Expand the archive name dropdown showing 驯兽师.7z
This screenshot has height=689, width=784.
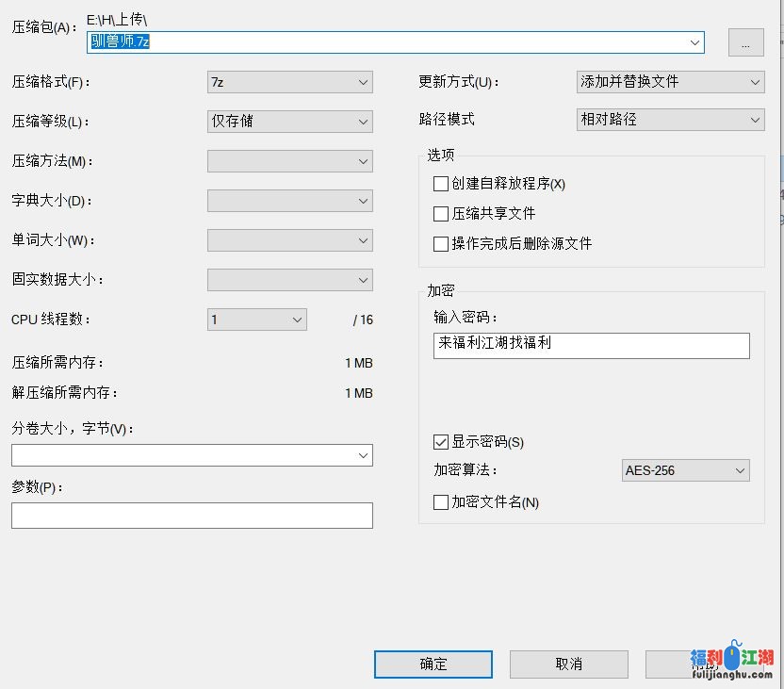pos(694,41)
